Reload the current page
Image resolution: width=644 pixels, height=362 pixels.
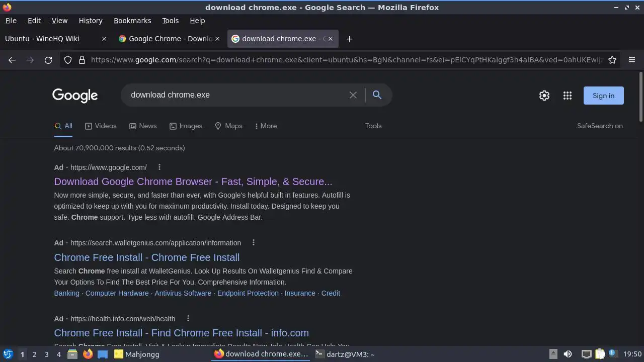click(48, 60)
